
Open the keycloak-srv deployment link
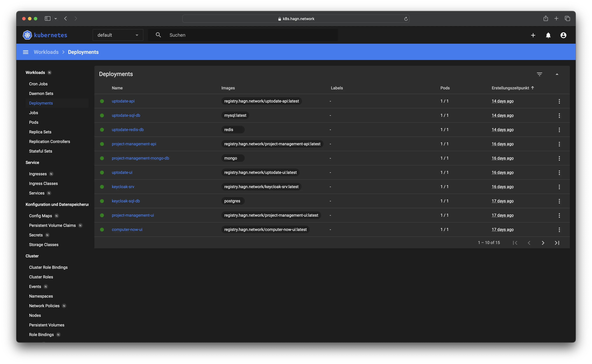click(x=123, y=187)
